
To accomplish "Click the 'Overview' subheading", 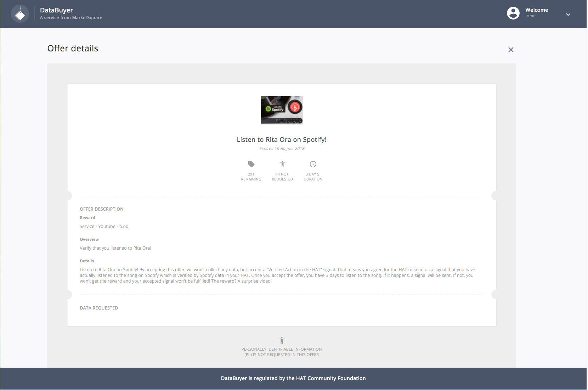I will 89,239.
